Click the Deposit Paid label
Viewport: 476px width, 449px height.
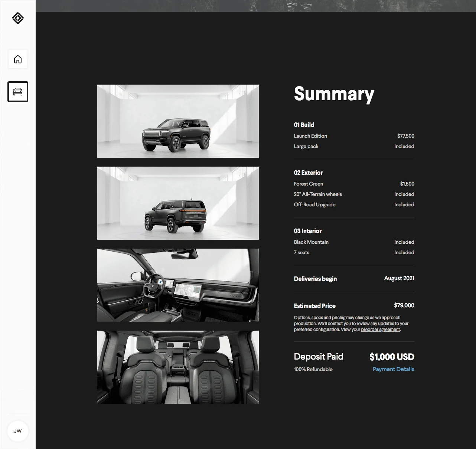(319, 357)
